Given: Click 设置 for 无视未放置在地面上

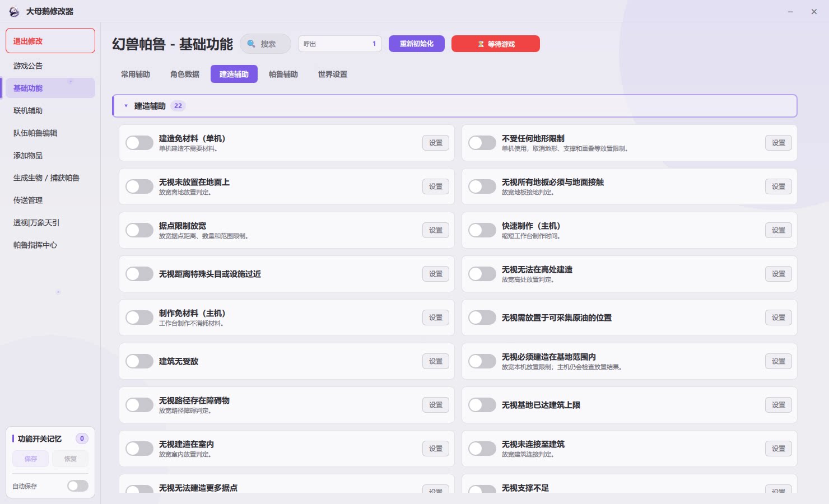Looking at the screenshot, I should pyautogui.click(x=436, y=186).
